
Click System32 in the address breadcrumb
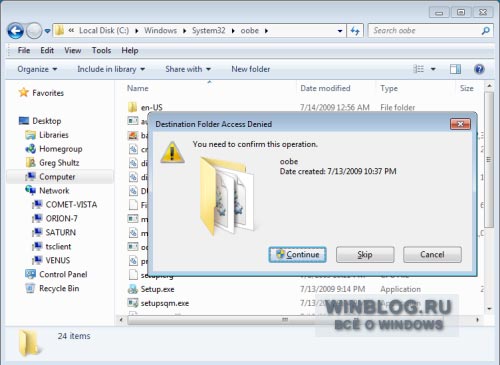point(209,31)
